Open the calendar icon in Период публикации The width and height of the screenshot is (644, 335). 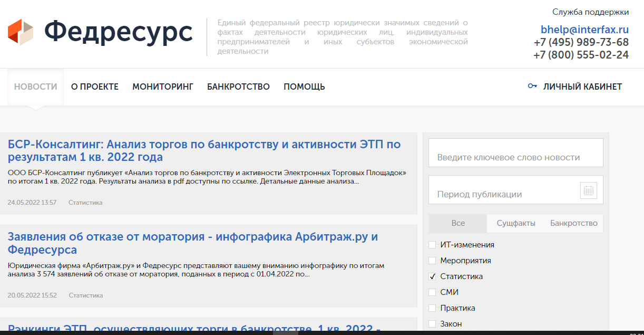click(x=589, y=190)
